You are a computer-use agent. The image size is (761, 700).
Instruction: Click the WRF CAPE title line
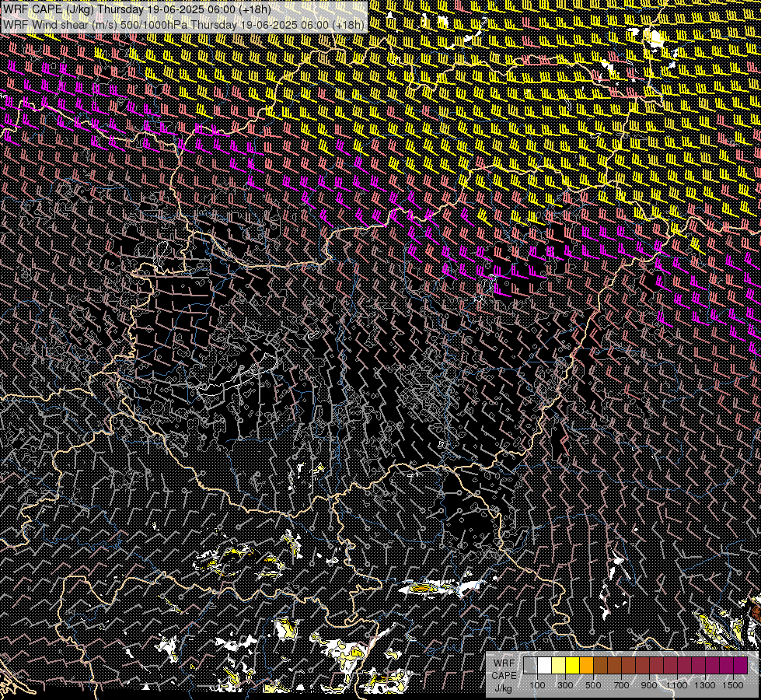(x=136, y=9)
